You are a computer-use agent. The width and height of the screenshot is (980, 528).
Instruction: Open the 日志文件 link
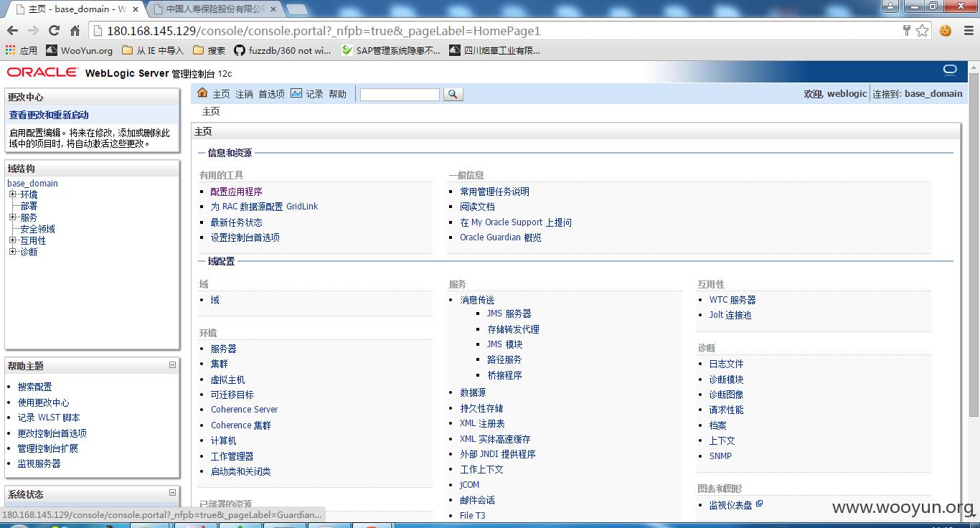[726, 364]
